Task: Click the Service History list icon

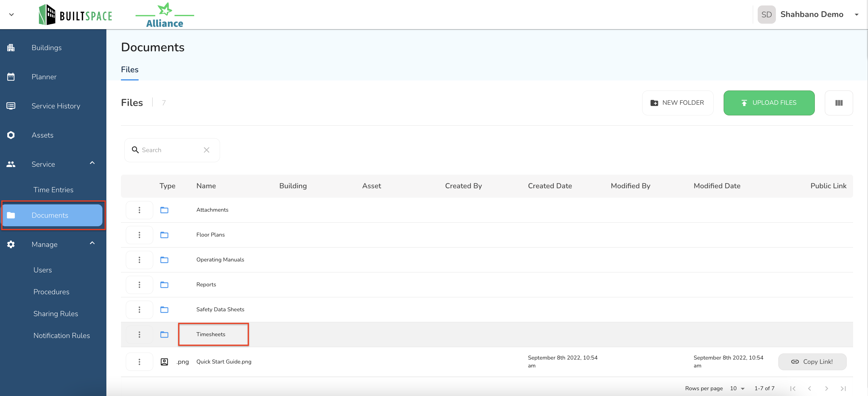Action: pos(11,106)
